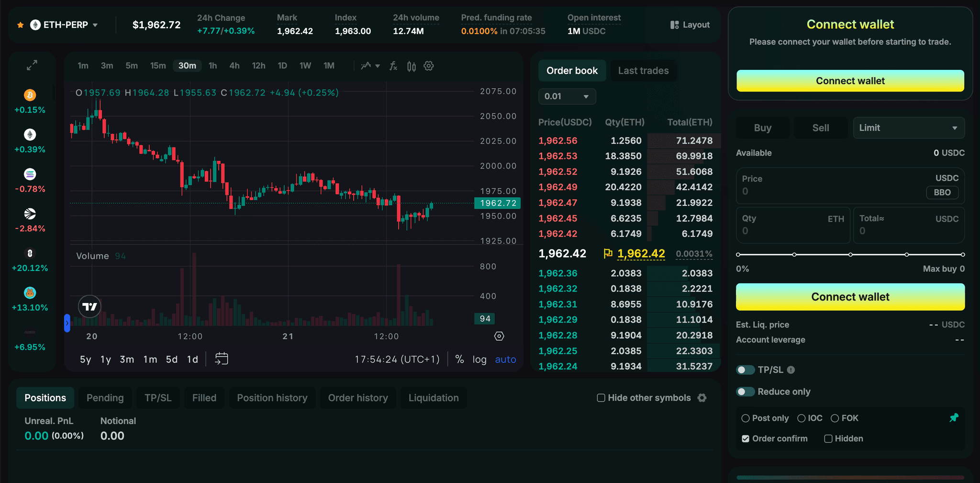Toggle the auto scale option
This screenshot has height=483, width=980.
(505, 359)
